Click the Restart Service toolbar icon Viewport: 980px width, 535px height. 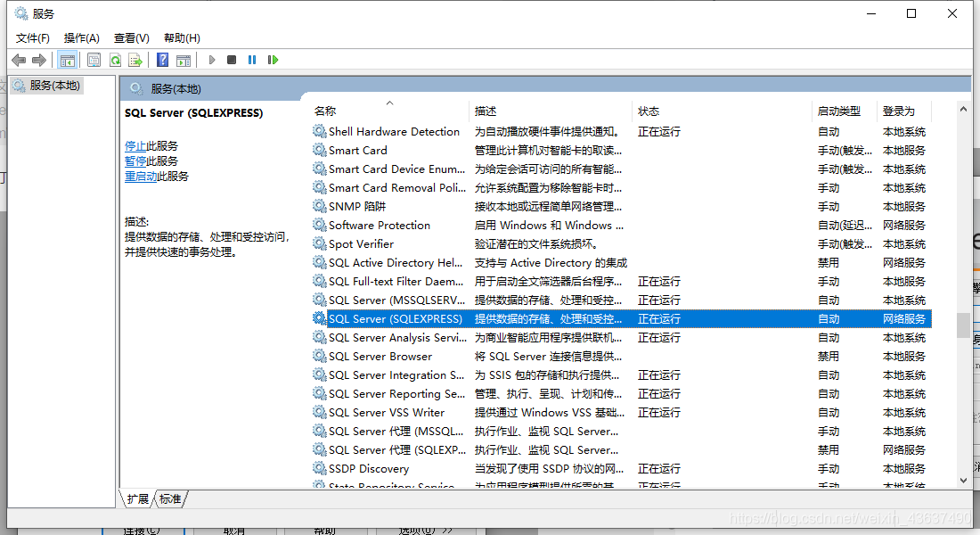click(273, 60)
